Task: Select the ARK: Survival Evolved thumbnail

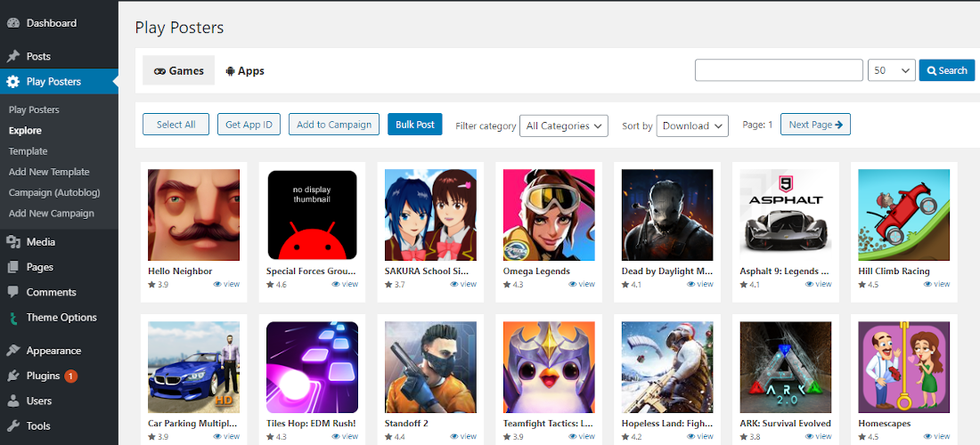Action: point(786,367)
